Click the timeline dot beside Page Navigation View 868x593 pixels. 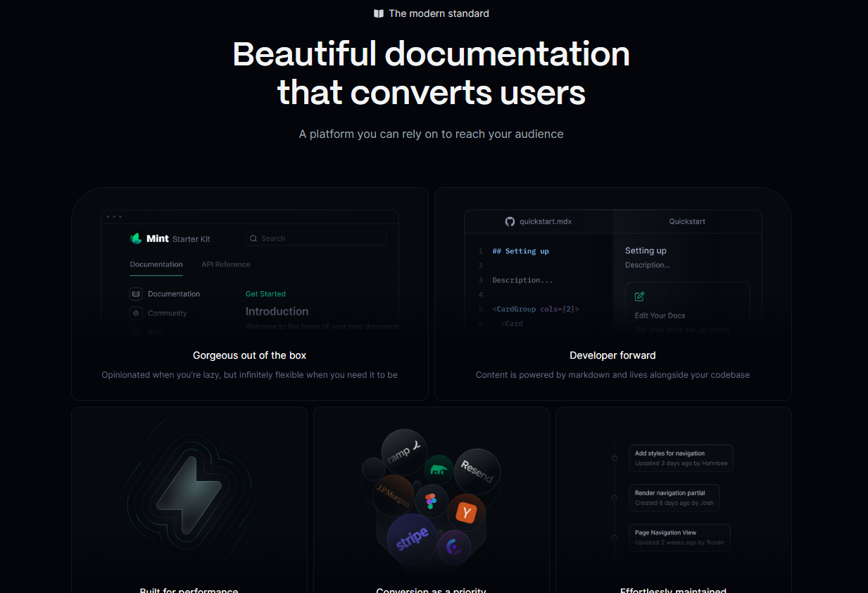(615, 537)
